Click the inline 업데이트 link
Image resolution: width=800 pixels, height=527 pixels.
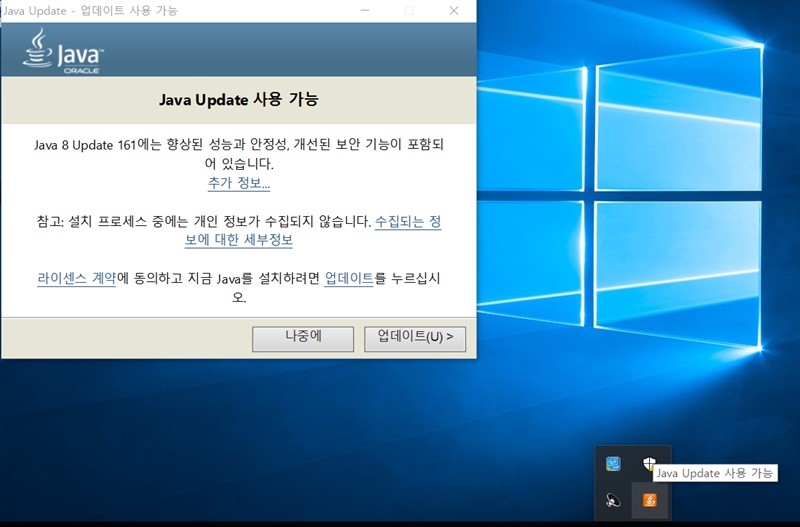pyautogui.click(x=349, y=279)
